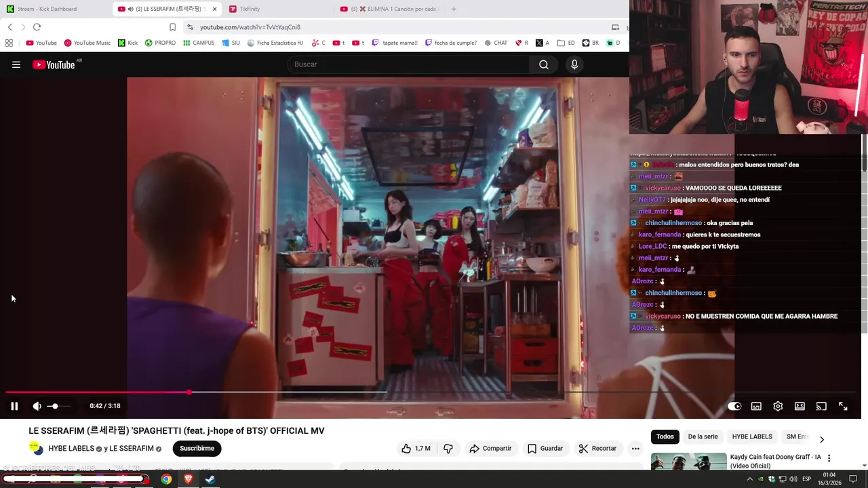Open Google Chrome from the taskbar
The height and width of the screenshot is (488, 868).
[166, 479]
